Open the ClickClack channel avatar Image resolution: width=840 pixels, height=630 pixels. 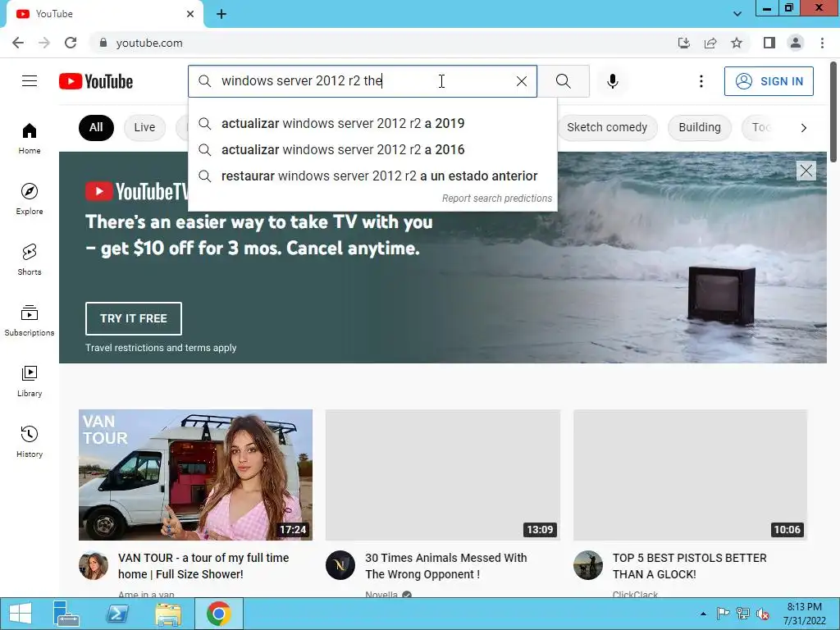click(x=587, y=565)
